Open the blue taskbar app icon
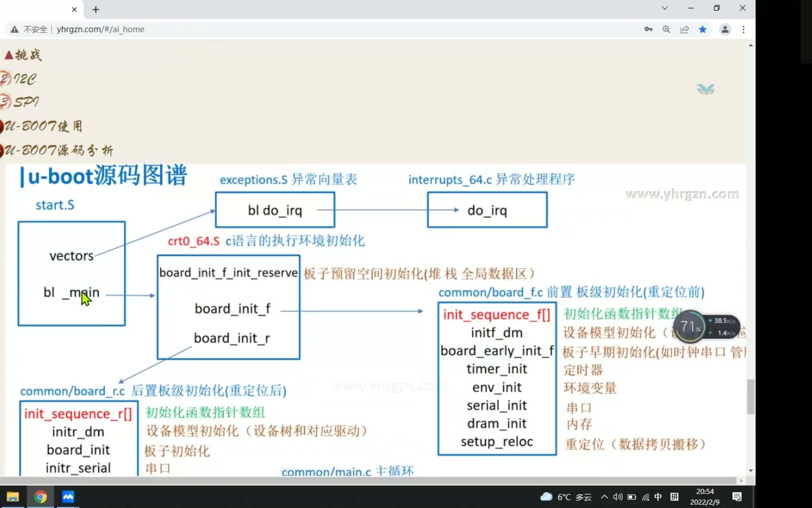This screenshot has height=508, width=812. pyautogui.click(x=68, y=497)
